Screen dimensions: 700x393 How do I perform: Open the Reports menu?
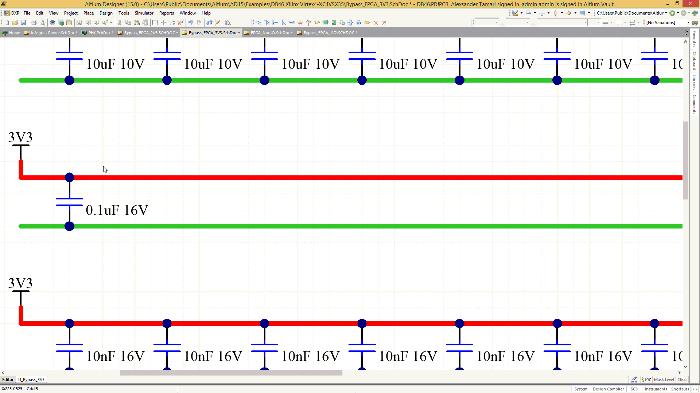pos(167,13)
